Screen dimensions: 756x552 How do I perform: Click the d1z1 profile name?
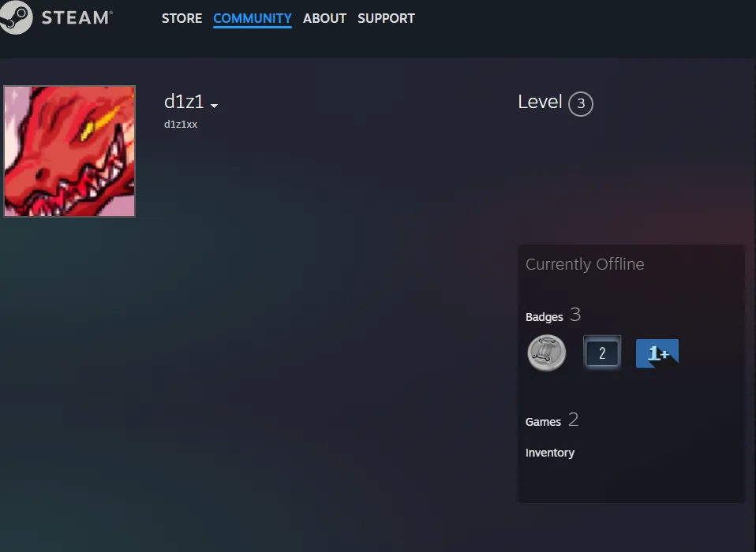pos(184,102)
